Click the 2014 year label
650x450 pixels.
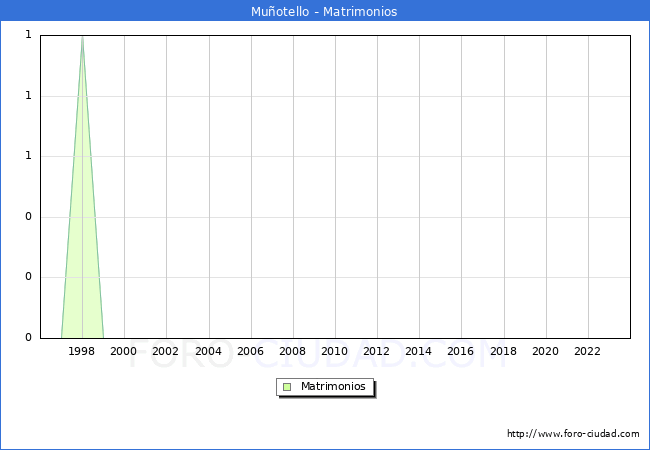tap(419, 352)
